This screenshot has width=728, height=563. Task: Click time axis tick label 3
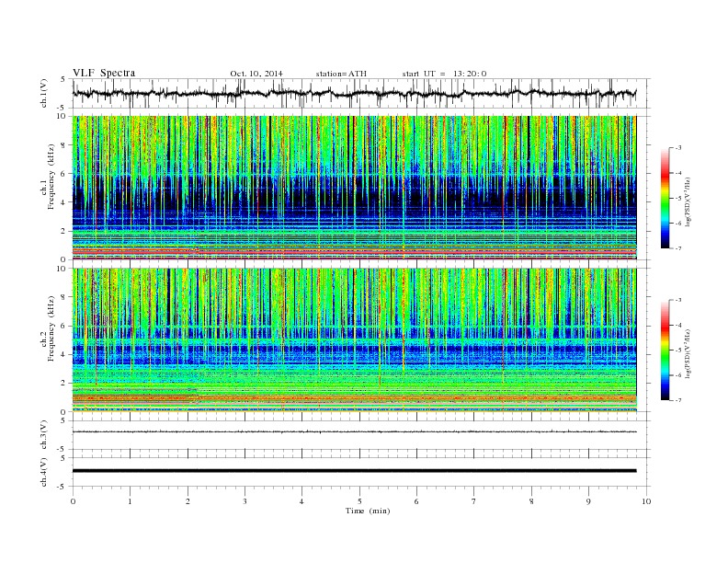245,501
